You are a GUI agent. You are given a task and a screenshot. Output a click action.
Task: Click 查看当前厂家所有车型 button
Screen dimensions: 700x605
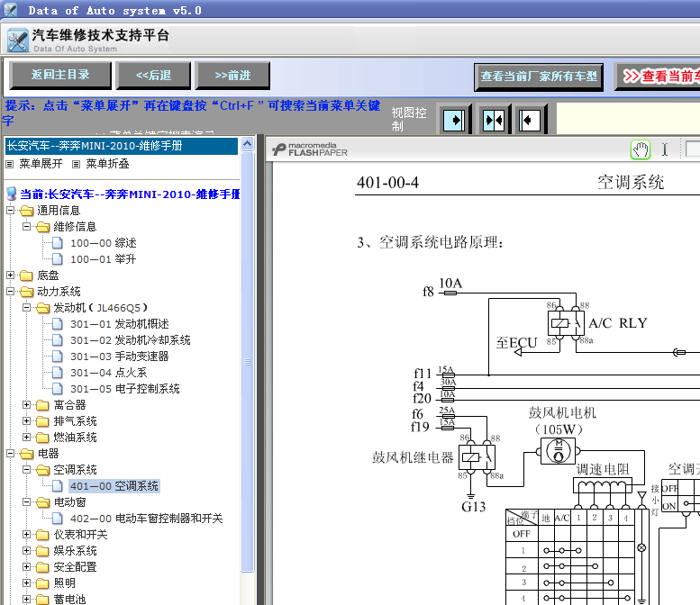[539, 77]
